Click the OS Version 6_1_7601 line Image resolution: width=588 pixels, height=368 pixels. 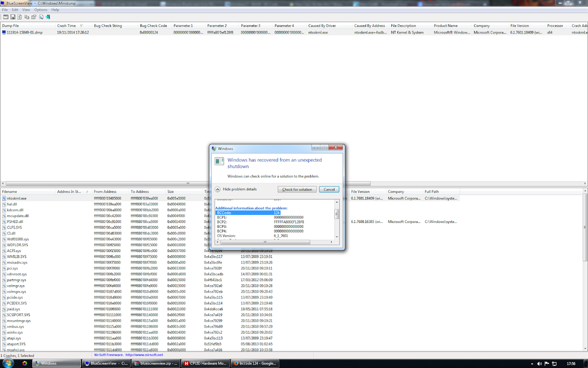pos(252,236)
